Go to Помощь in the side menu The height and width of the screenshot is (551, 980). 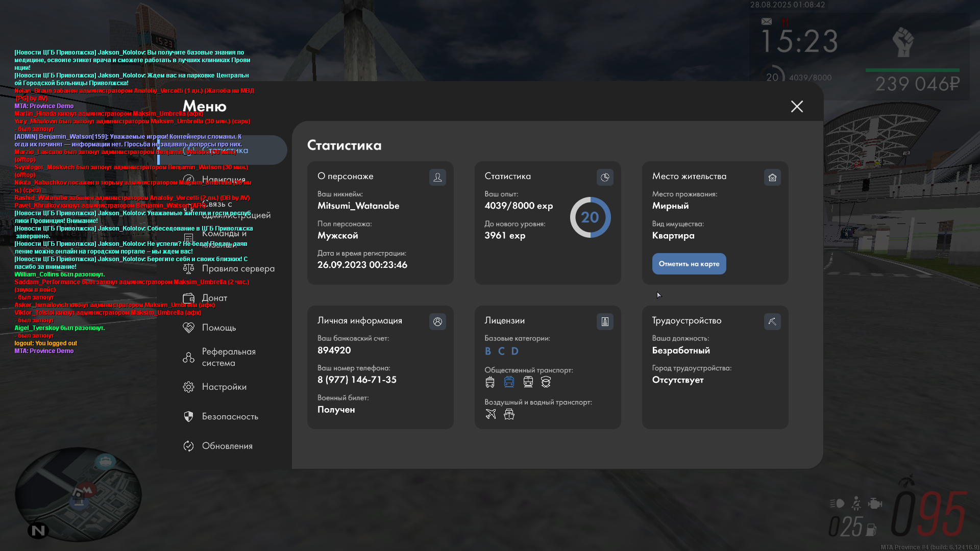coord(218,328)
